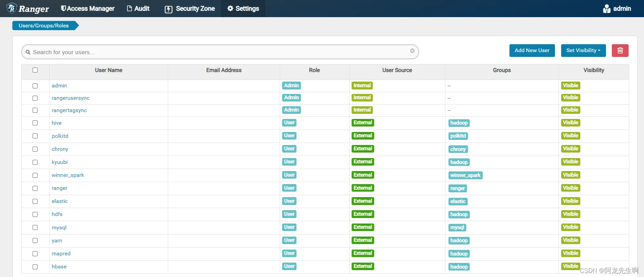Select the checkbox for winner_spark row
This screenshot has width=644, height=277.
35,175
